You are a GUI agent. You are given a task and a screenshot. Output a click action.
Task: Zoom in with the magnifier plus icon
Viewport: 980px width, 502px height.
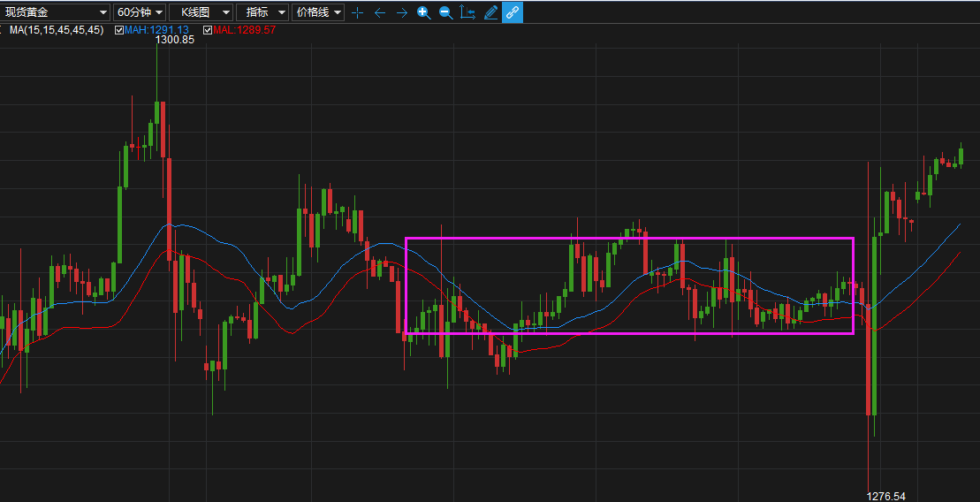pos(424,12)
